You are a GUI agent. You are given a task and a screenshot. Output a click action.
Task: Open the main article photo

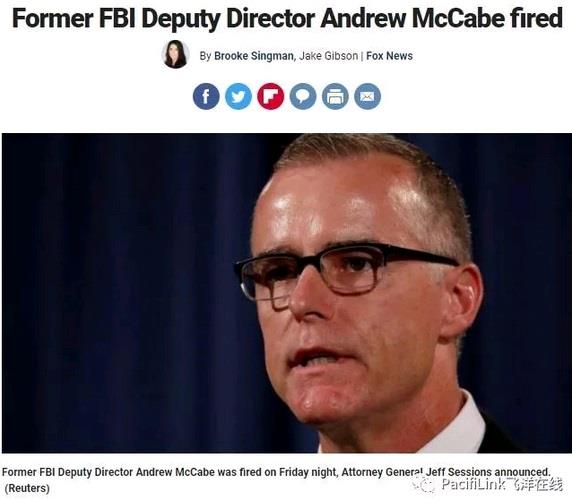(x=287, y=293)
